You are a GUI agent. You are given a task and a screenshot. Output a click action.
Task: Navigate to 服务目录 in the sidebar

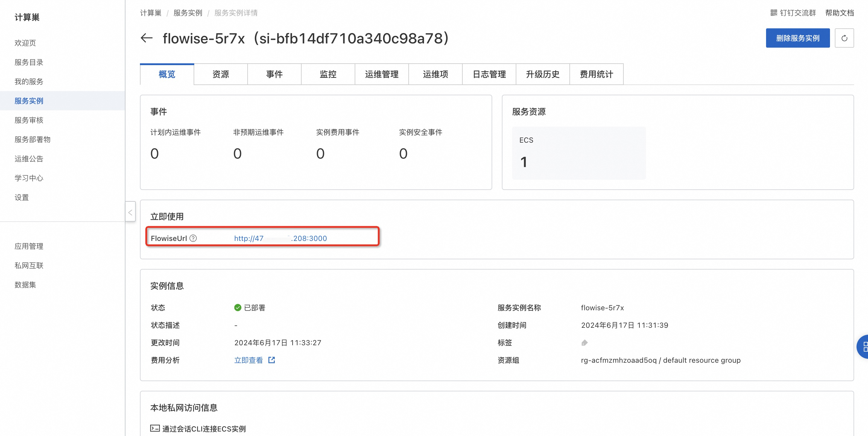click(29, 62)
